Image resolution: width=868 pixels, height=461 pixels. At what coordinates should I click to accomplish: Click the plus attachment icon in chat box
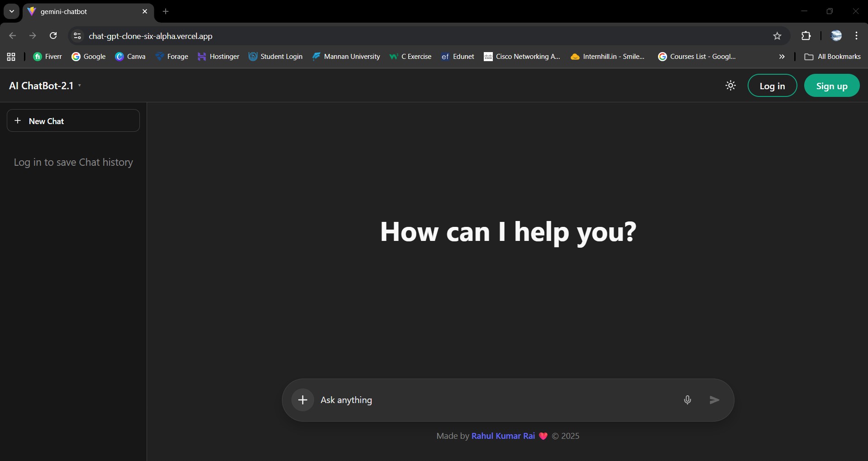(x=303, y=400)
